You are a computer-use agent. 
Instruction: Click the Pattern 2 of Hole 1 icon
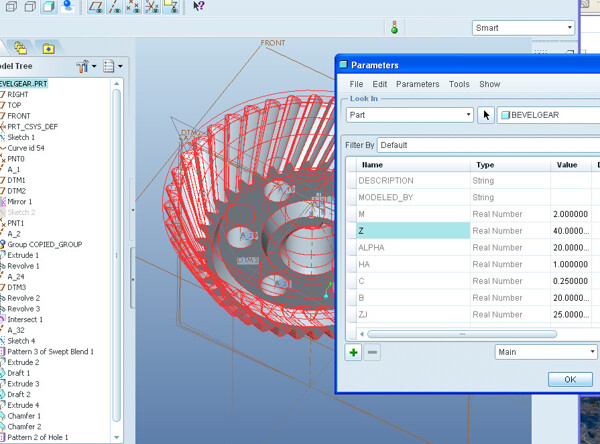2,437
